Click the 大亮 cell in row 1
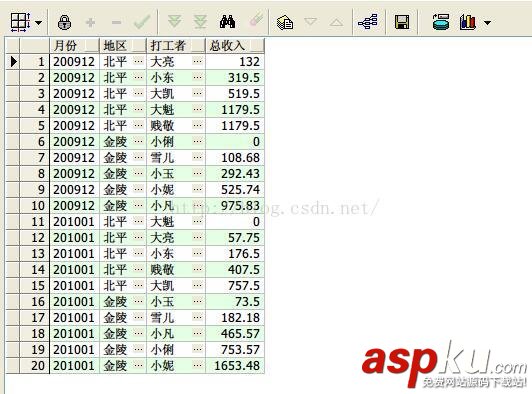This screenshot has width=532, height=394. [176, 61]
